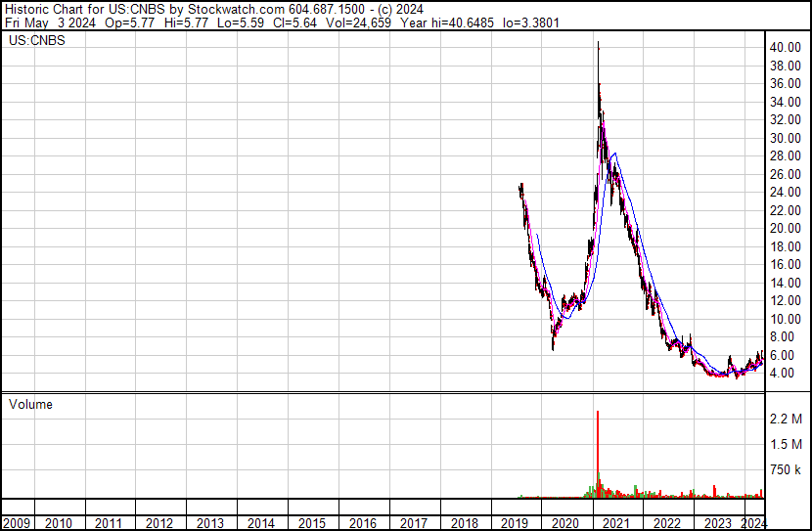This screenshot has height=531, width=812.
Task: Click the 'Op=5.77' open price value
Action: 129,22
